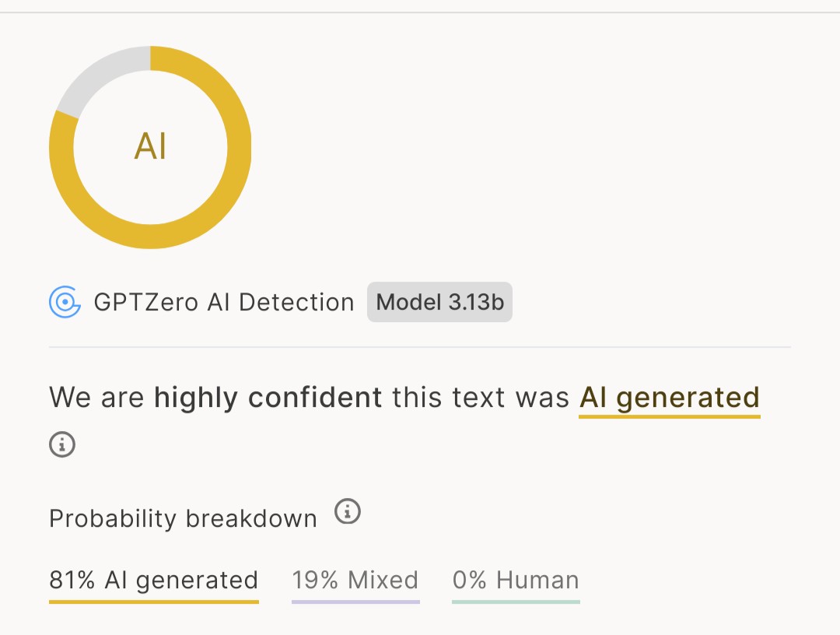The height and width of the screenshot is (635, 840).
Task: Click the yellow bar under 81% AI generated
Action: 153,602
